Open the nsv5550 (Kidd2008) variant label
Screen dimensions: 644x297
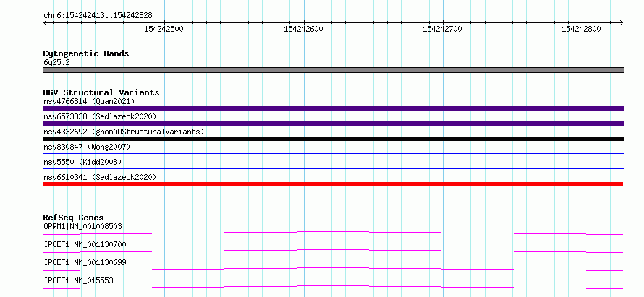[82, 162]
